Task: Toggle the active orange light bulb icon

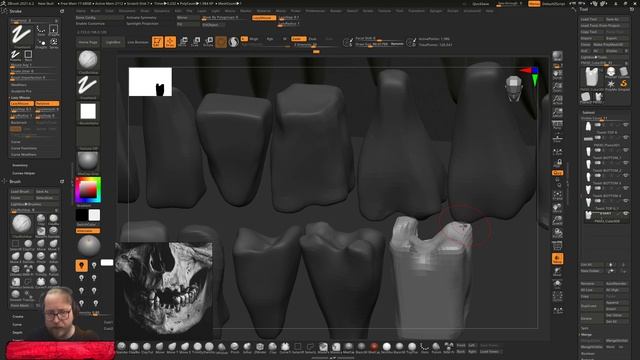Action: tap(82, 265)
